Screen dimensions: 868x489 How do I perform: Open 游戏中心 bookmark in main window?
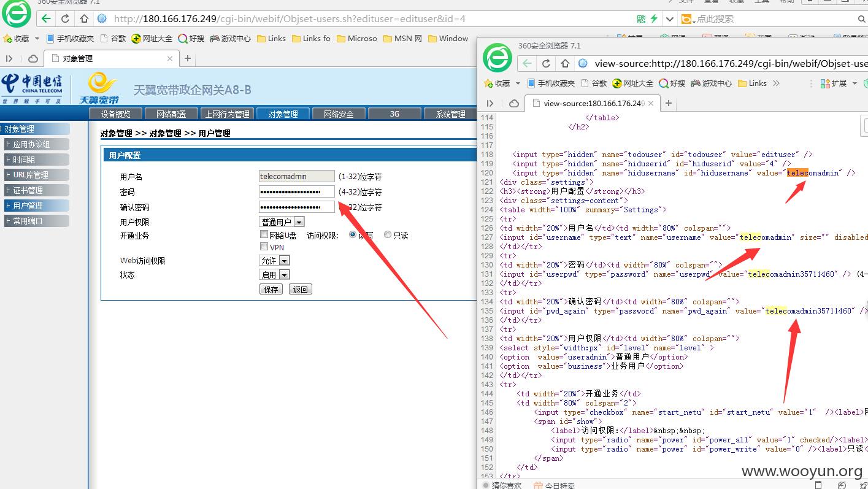231,38
